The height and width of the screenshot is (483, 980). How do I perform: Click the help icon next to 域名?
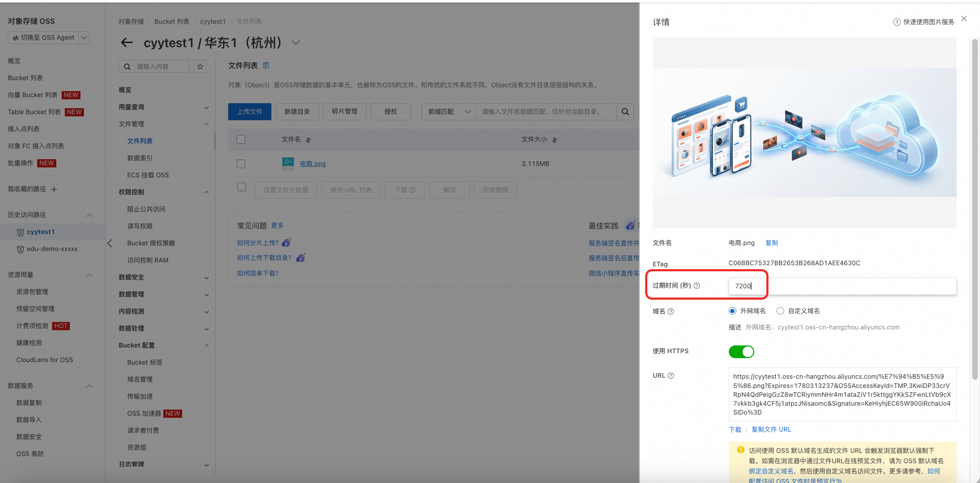pyautogui.click(x=671, y=312)
